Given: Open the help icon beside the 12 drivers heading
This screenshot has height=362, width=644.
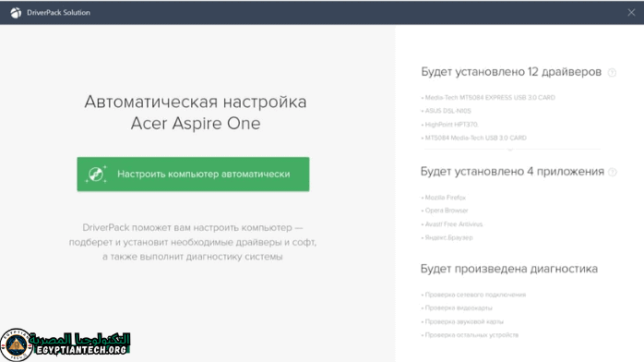Looking at the screenshot, I should point(612,73).
